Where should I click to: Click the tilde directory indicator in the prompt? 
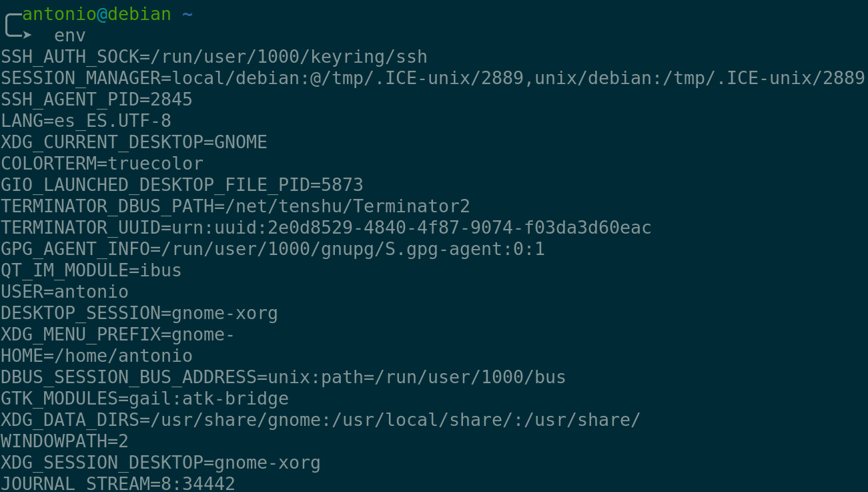(187, 14)
